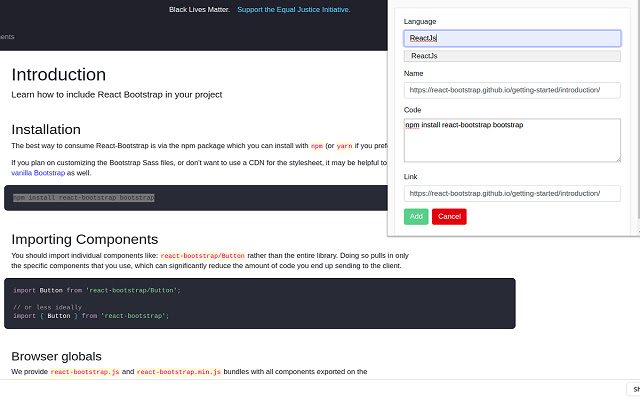Image resolution: width=640 pixels, height=400 pixels.
Task: Click the resize handle of Code textarea
Action: pyautogui.click(x=618, y=160)
